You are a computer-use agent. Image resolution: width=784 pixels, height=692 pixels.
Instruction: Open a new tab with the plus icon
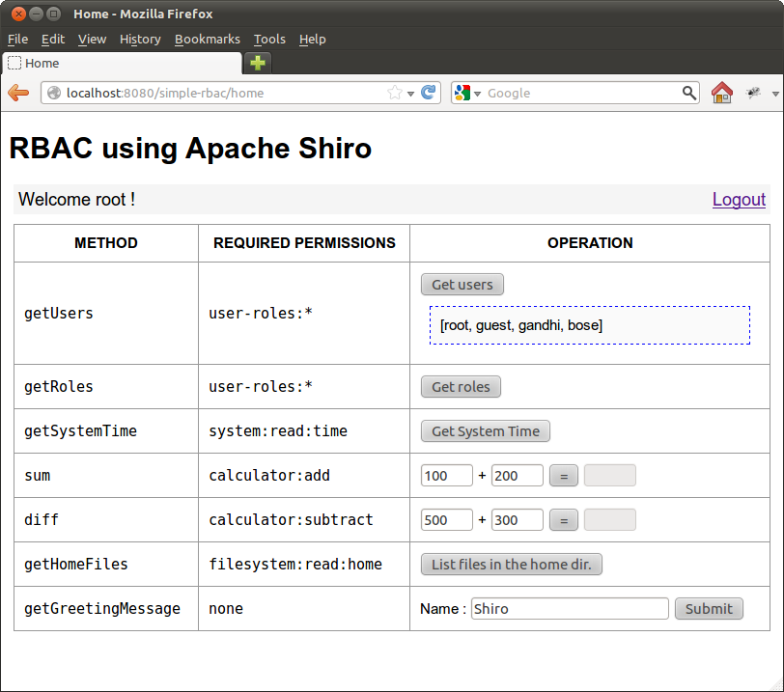(258, 64)
